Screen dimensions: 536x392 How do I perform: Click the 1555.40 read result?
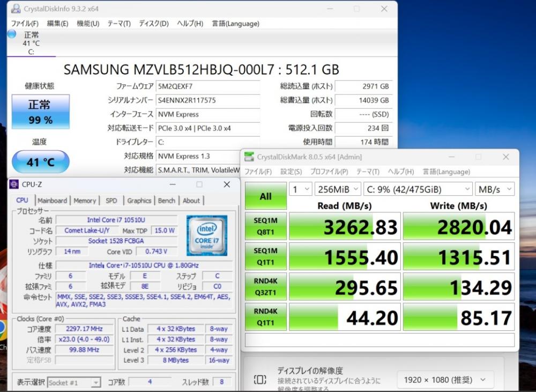pyautogui.click(x=345, y=256)
